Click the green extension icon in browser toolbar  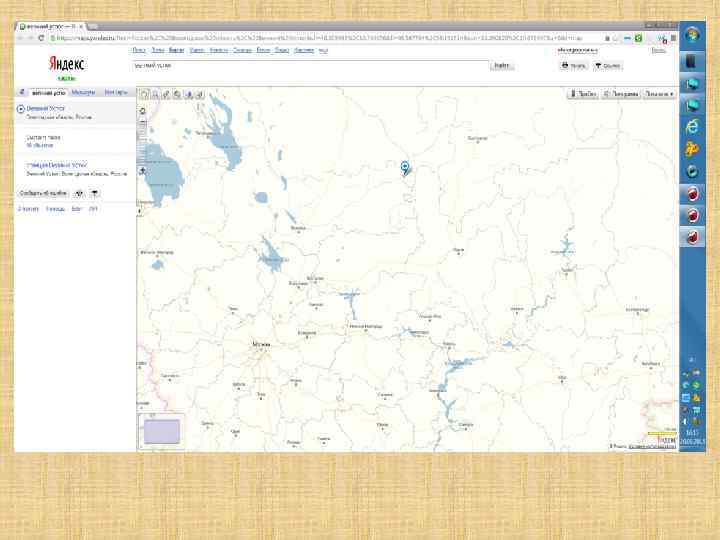(x=638, y=39)
